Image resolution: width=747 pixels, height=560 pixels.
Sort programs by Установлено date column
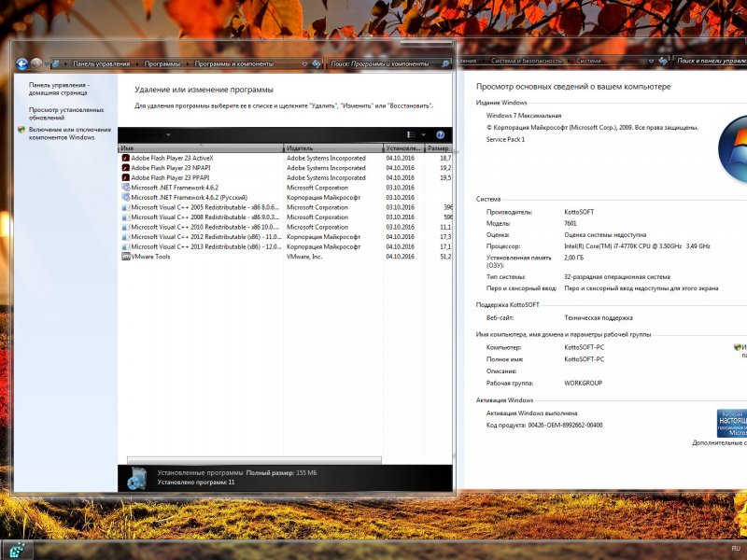[403, 148]
